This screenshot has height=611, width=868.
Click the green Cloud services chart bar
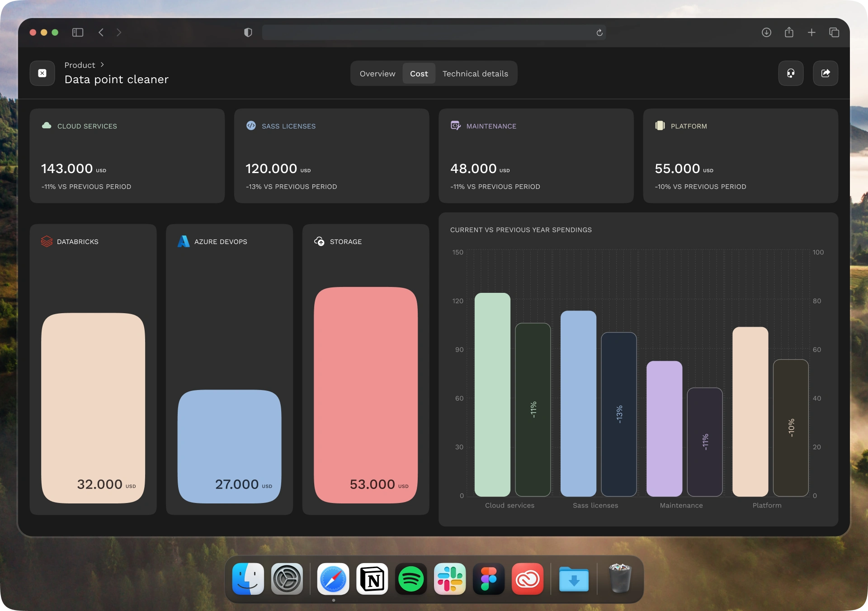point(492,394)
